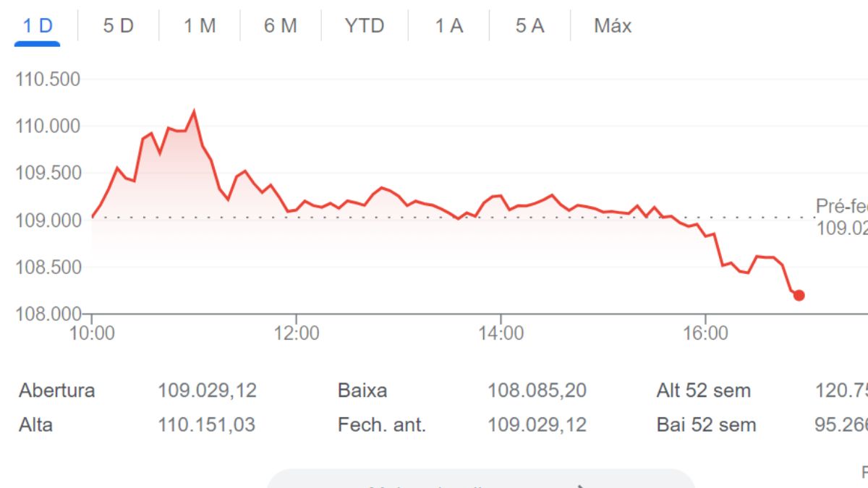This screenshot has width=868, height=488.
Task: Click the Fech. ant. label
Action: pos(381,424)
